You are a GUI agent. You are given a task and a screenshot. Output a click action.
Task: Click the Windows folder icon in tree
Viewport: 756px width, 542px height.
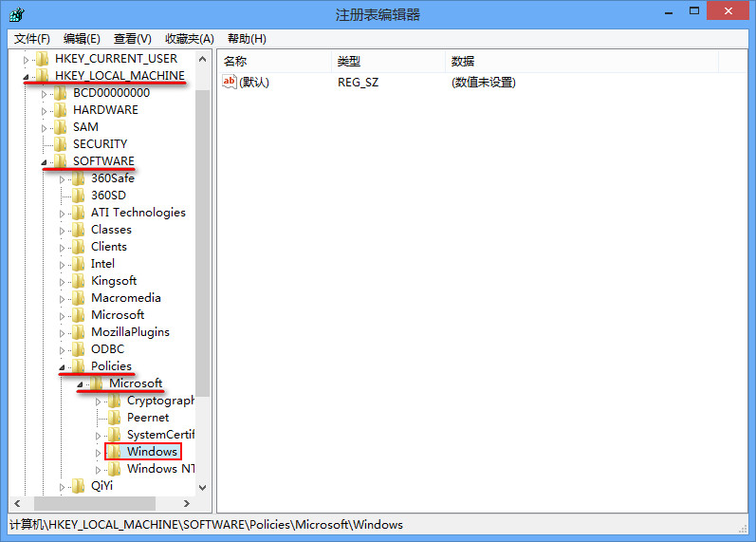115,452
